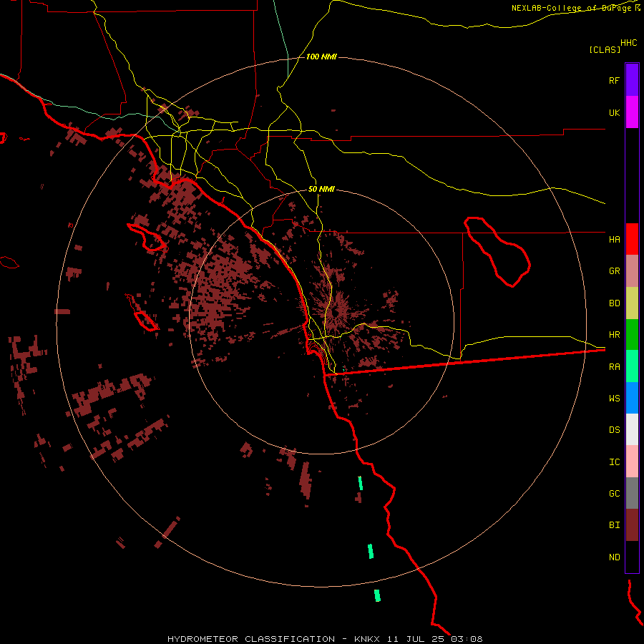Click the IC legend label
This screenshot has width=644, height=644.
(x=614, y=462)
